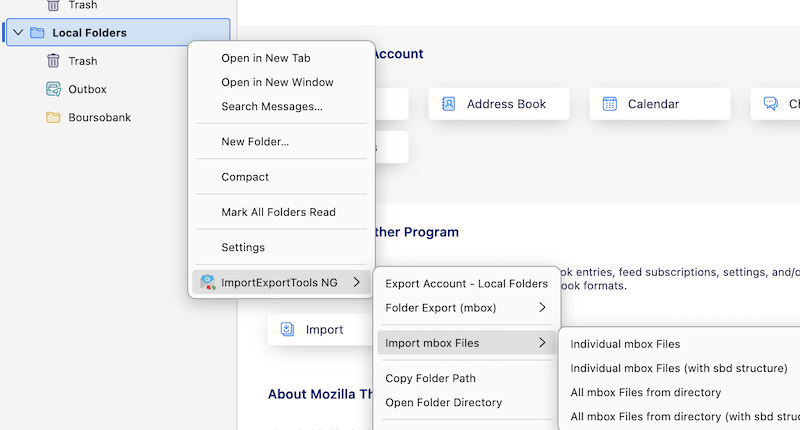Collapse the Local Folders tree
Viewport: 800px width, 430px height.
tap(17, 33)
